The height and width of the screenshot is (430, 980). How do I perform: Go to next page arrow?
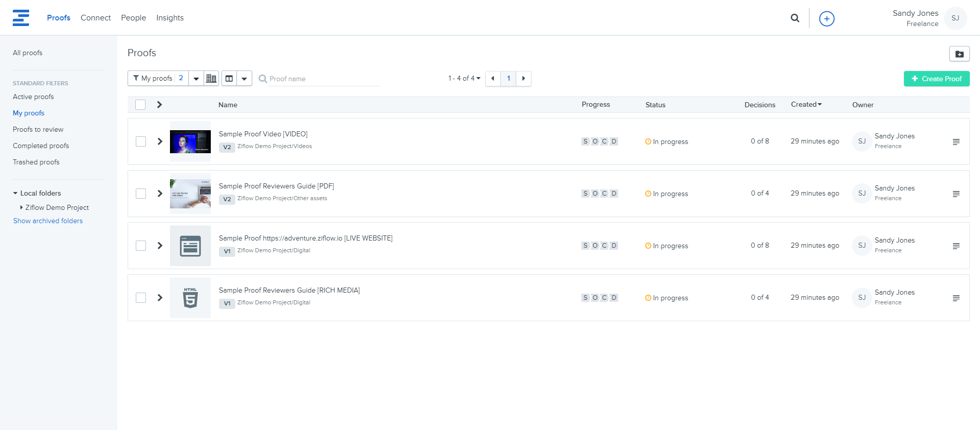pos(523,78)
